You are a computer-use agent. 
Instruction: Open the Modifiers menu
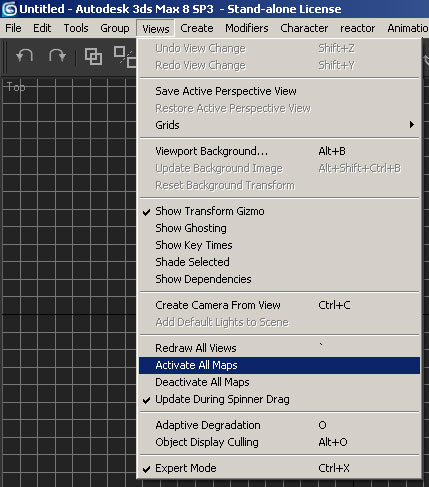pyautogui.click(x=247, y=28)
